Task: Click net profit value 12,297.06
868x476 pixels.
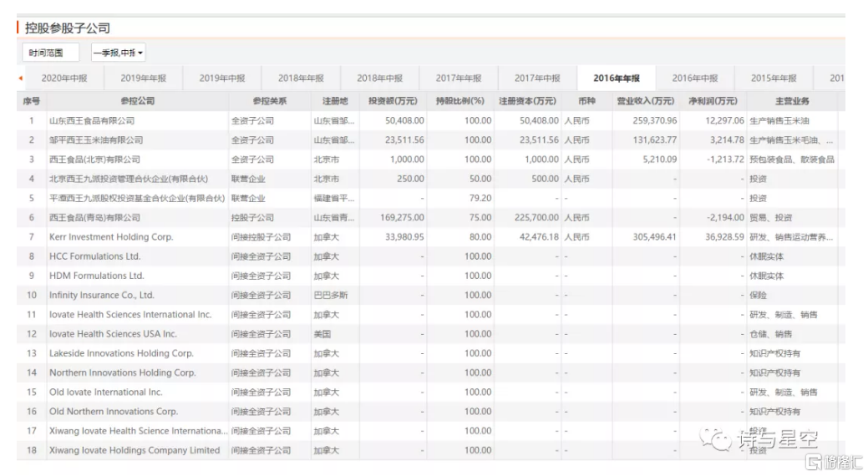Action: tap(724, 120)
